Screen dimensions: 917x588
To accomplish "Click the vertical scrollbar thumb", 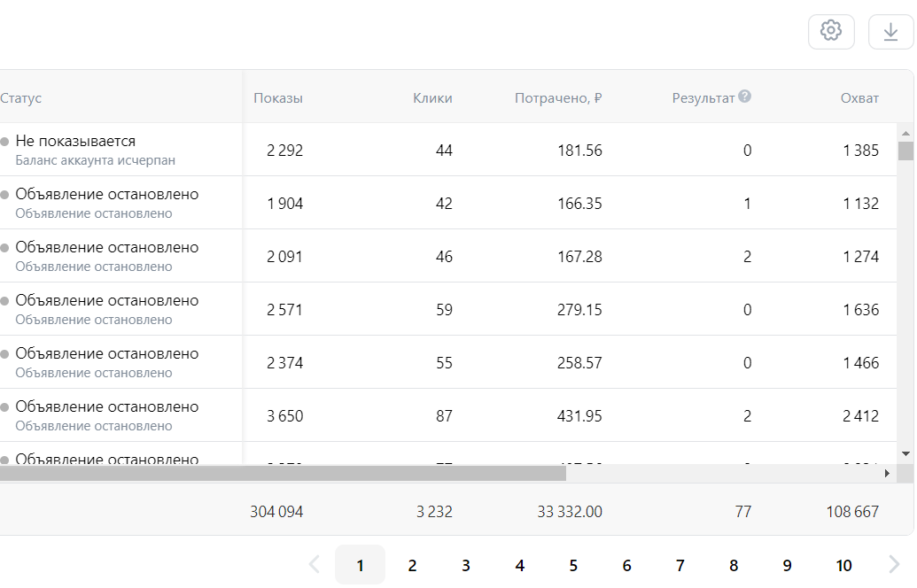I will point(905,151).
